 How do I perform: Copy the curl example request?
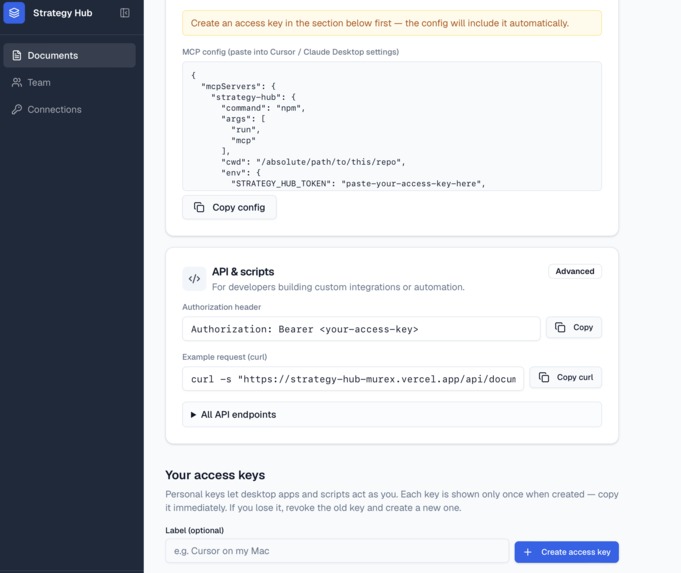565,378
